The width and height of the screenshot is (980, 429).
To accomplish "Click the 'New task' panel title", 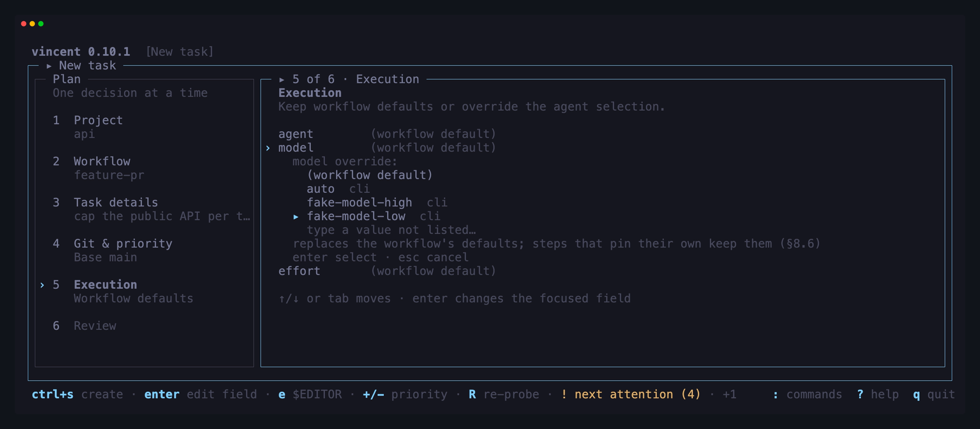I will [x=87, y=65].
